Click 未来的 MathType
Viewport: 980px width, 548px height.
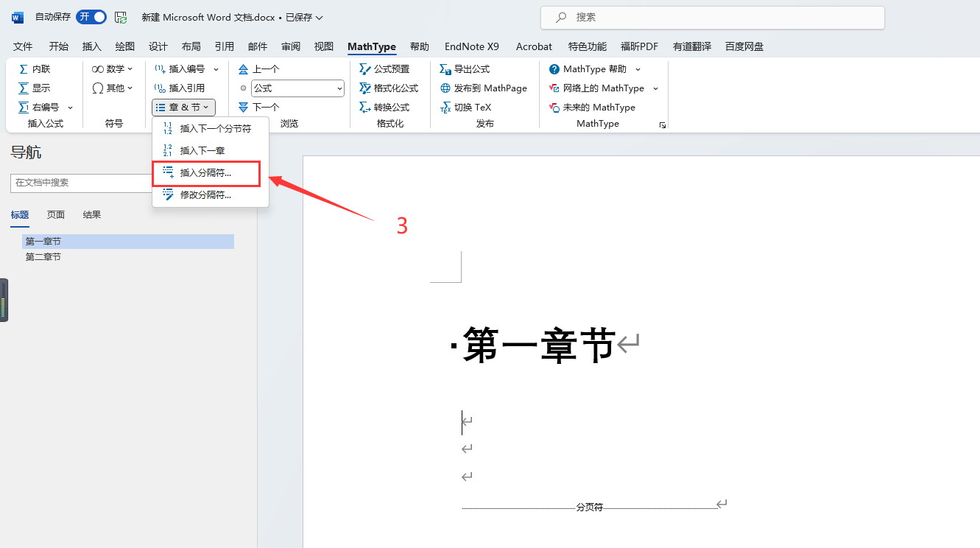(x=593, y=107)
